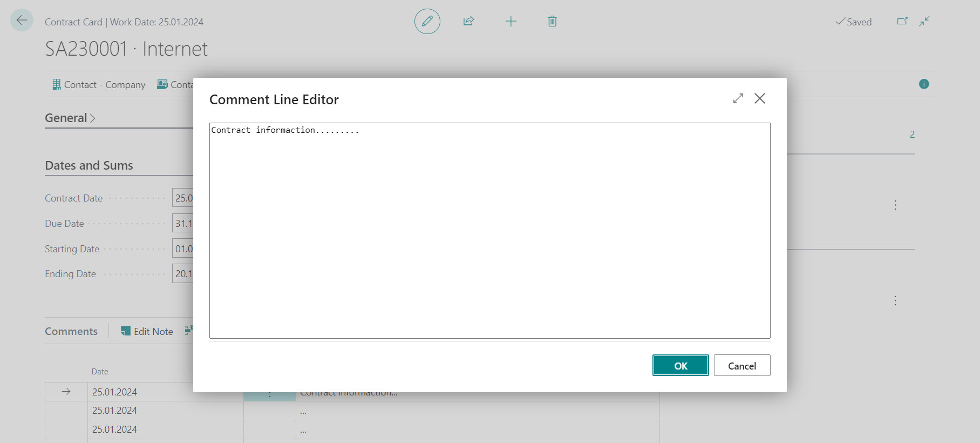Open Contact - Company action
The image size is (980, 443).
click(x=99, y=84)
